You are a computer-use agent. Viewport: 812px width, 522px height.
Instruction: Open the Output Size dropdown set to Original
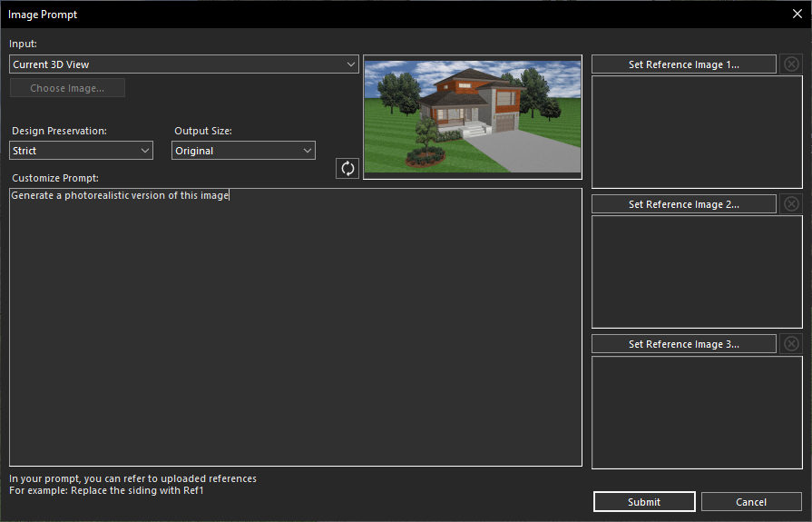click(x=243, y=151)
